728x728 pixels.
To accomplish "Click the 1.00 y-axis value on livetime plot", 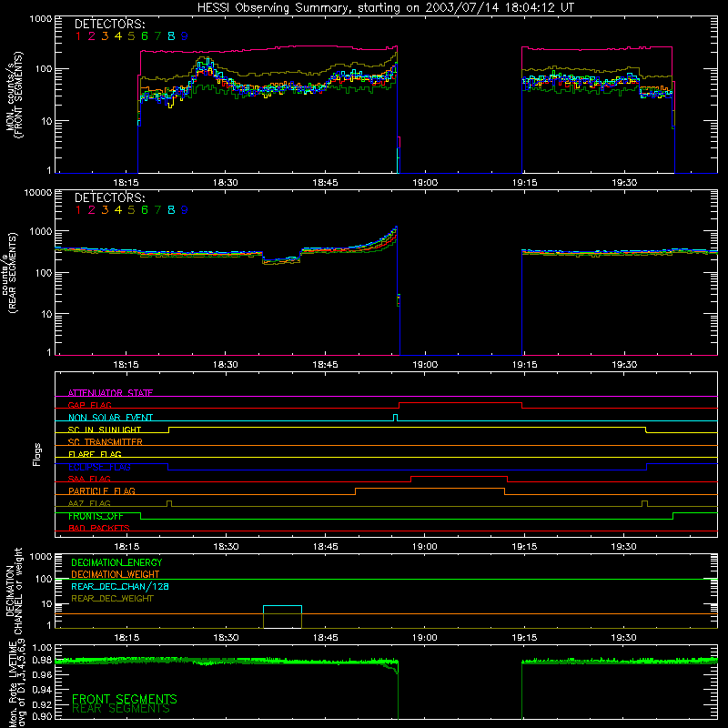I will pos(42,647).
